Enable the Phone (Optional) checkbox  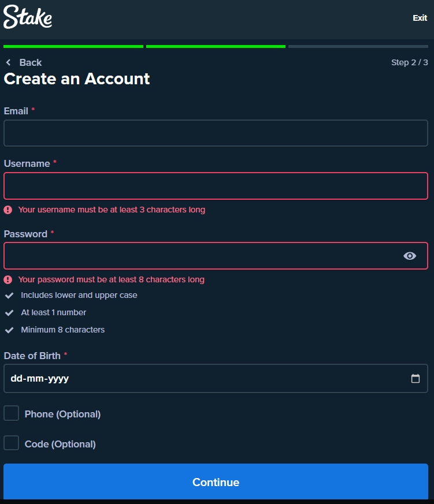click(x=12, y=413)
